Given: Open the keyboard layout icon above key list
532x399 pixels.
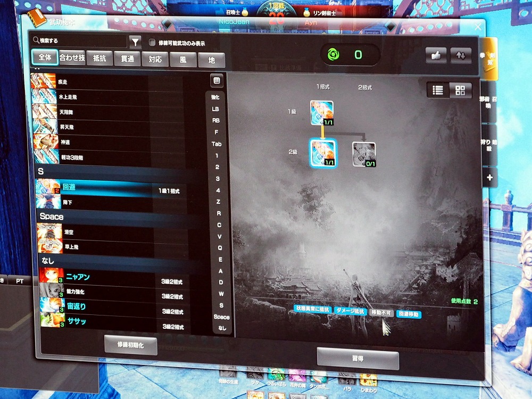Looking at the screenshot, I should coord(217,81).
